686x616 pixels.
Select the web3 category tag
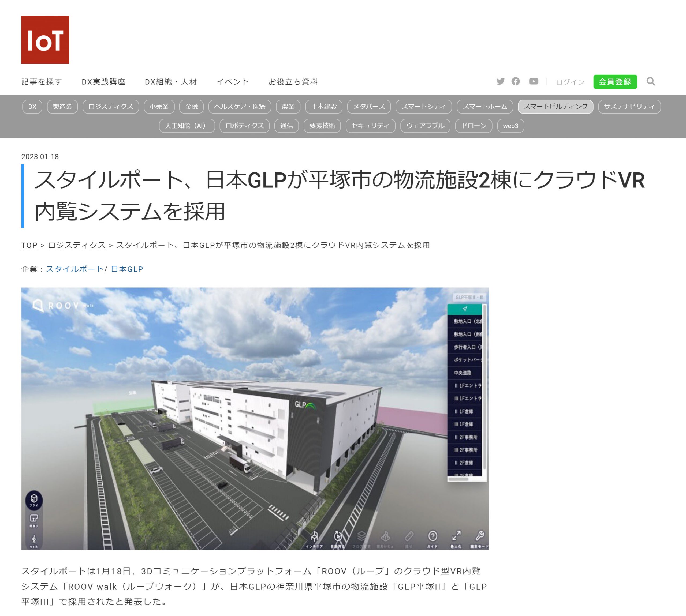tap(510, 126)
